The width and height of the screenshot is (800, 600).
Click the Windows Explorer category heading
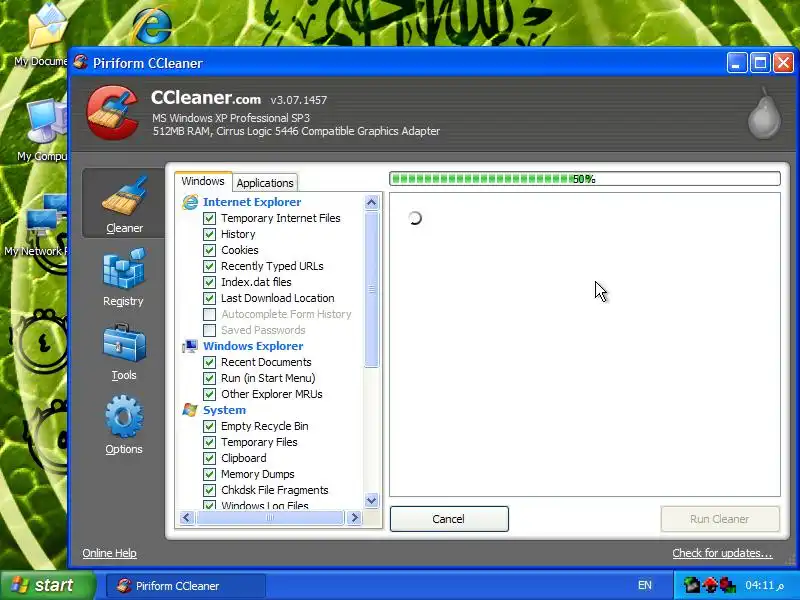click(253, 346)
